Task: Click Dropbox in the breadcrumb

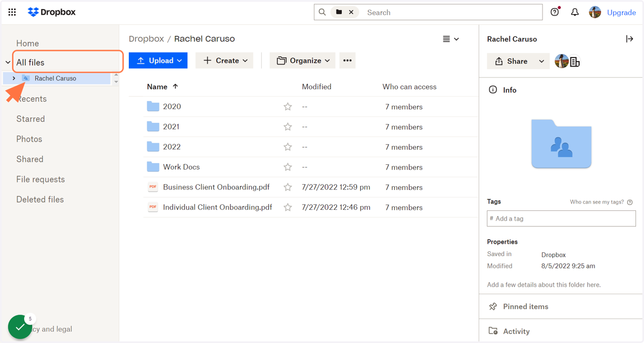Action: coord(146,39)
